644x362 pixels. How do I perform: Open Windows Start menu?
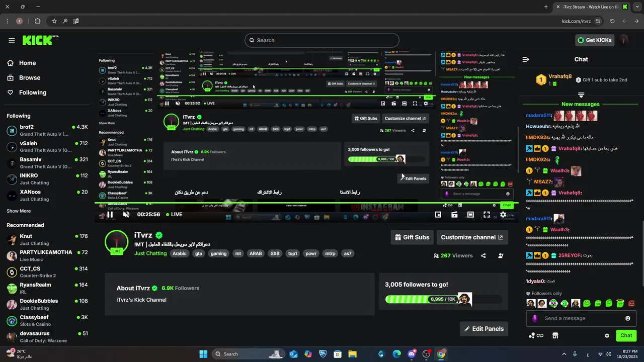click(x=203, y=354)
